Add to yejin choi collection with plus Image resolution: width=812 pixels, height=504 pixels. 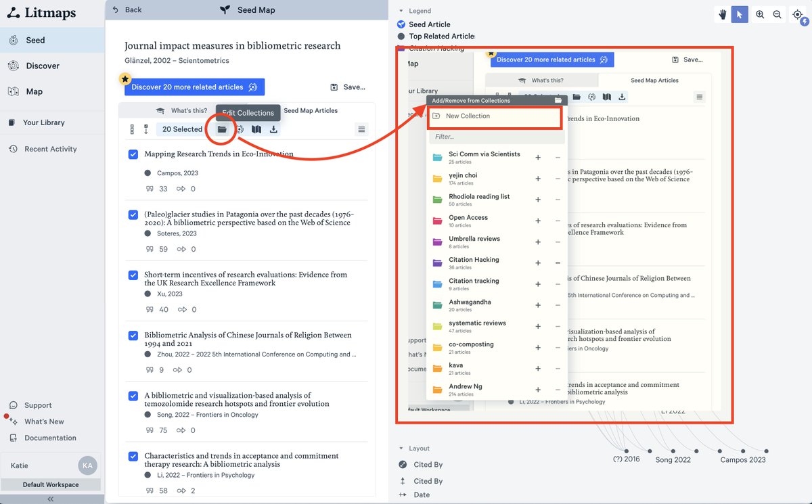click(x=538, y=179)
